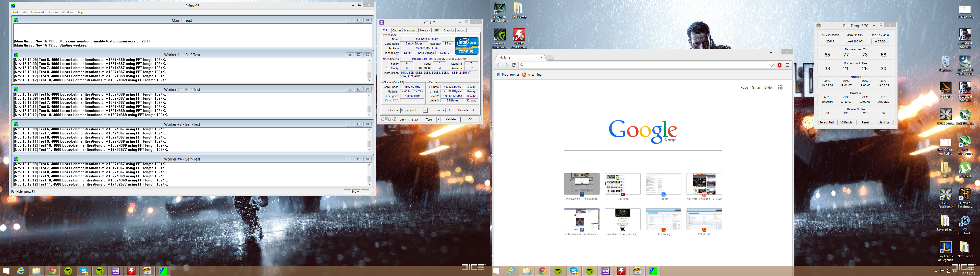The image size is (980, 276).
Task: Open the VG Nett most-visited thumbnail
Action: pos(704,186)
